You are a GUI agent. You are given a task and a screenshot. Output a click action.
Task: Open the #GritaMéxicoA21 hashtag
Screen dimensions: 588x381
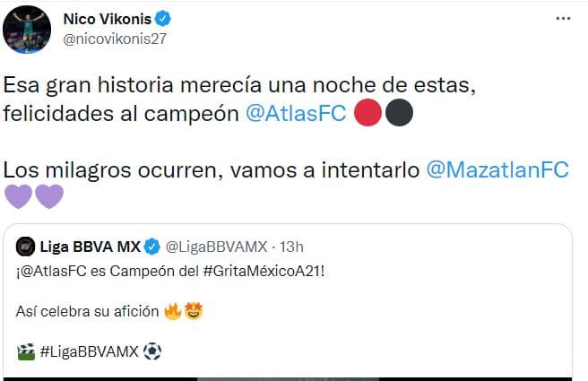[x=262, y=271]
